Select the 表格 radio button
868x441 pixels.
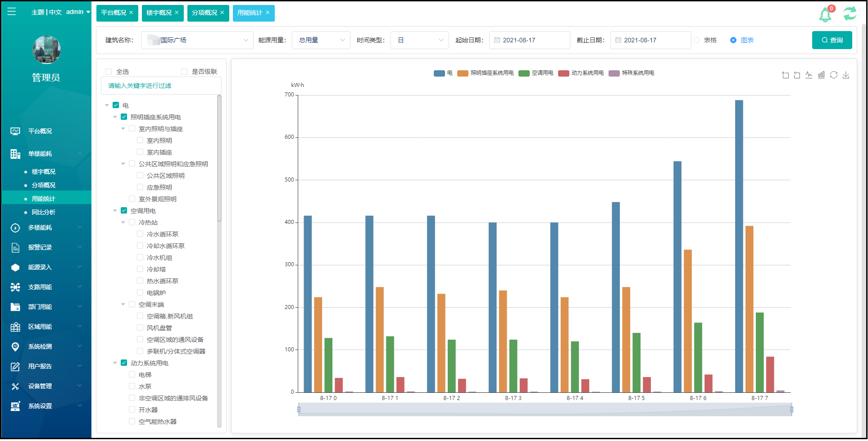(x=697, y=40)
